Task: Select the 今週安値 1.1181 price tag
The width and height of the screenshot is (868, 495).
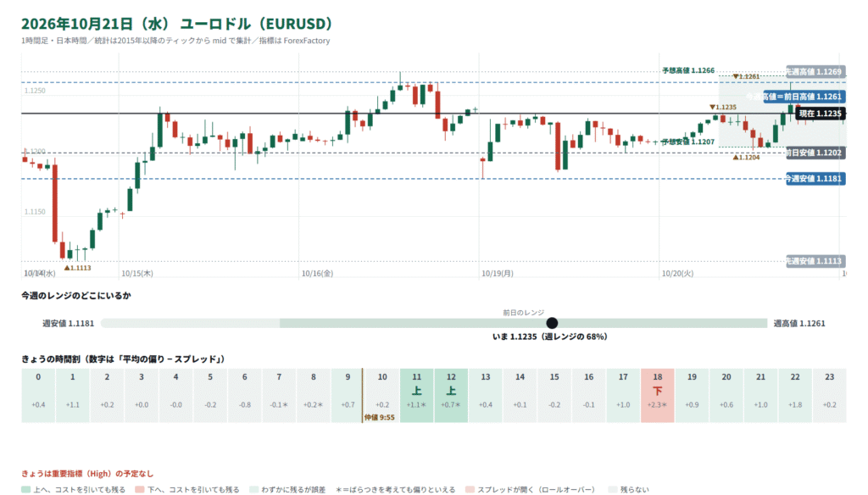Action: pyautogui.click(x=815, y=178)
